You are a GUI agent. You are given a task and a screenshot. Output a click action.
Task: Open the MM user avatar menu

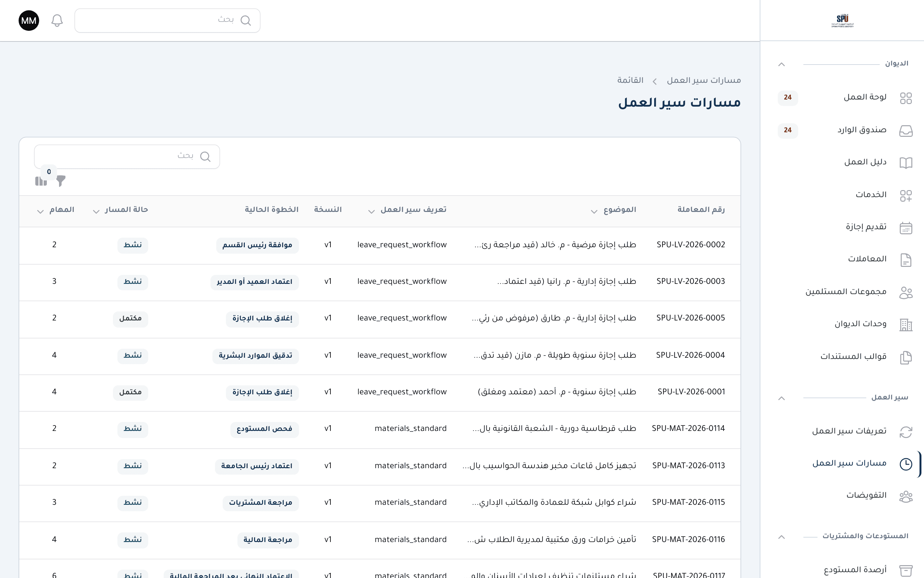click(x=29, y=21)
